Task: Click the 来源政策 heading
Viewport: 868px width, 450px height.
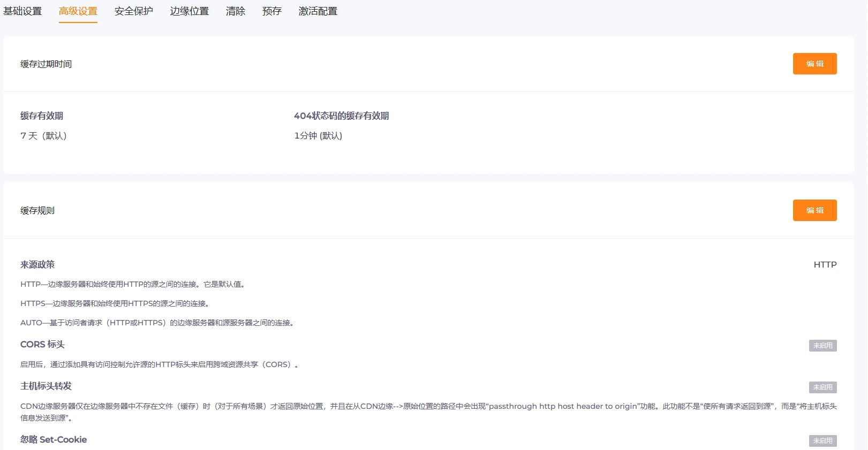Action: [37, 265]
